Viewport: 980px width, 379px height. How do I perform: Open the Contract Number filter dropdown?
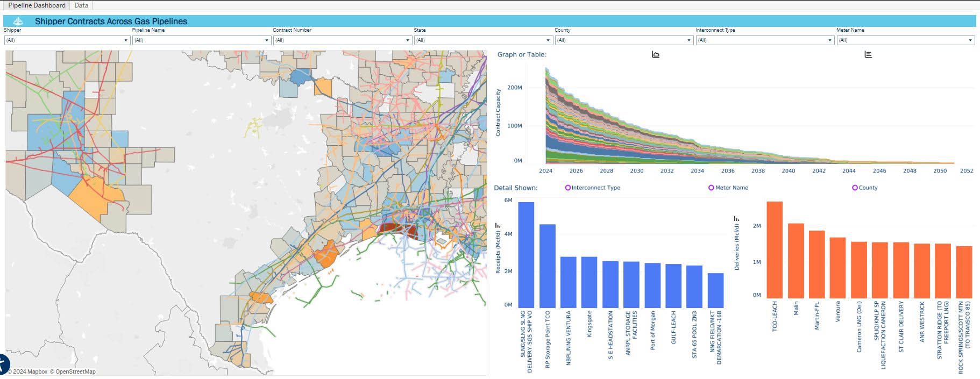coord(342,40)
